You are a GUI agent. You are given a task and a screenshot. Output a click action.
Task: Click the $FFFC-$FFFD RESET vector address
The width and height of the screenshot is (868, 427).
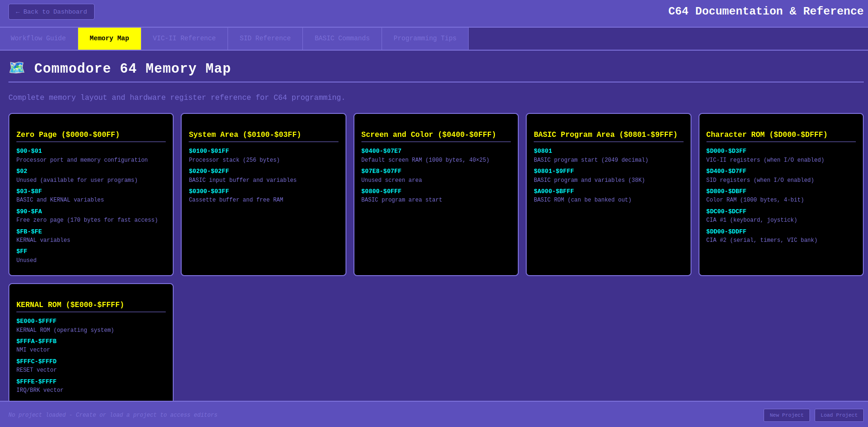37,361
